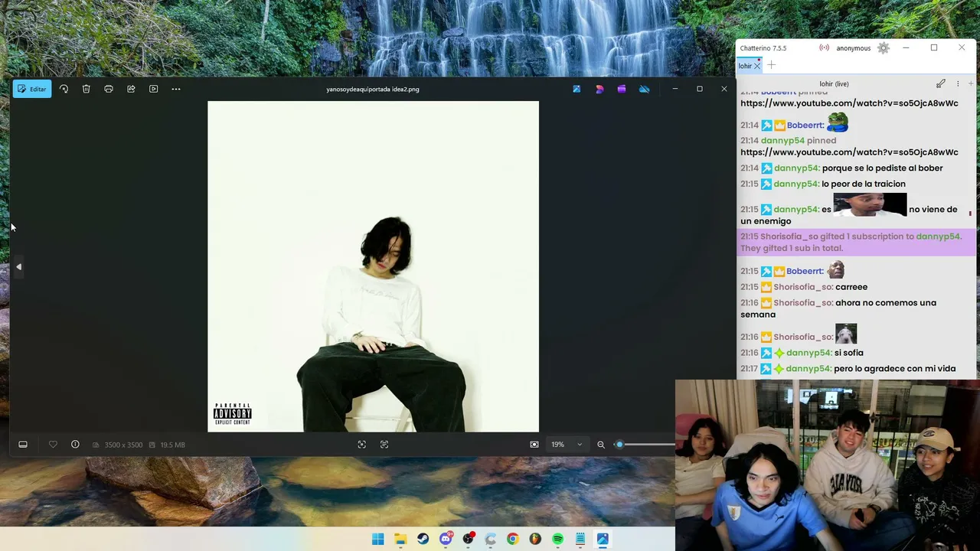Start slideshow from the Photos toolbar

coord(154,89)
